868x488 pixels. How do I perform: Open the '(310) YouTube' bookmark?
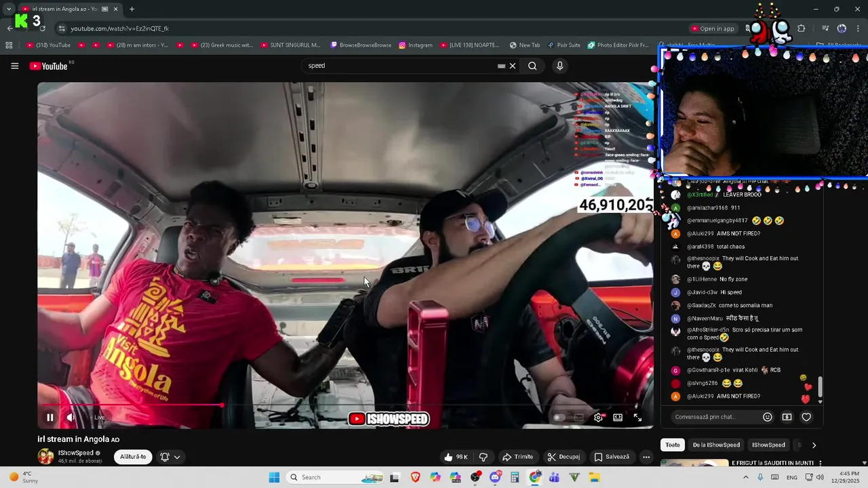(48, 45)
